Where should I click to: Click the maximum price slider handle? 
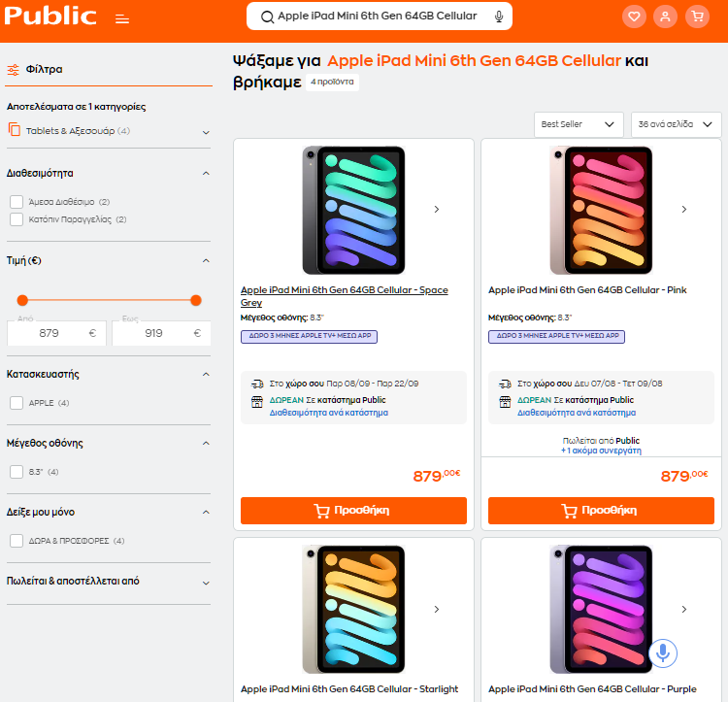click(196, 300)
